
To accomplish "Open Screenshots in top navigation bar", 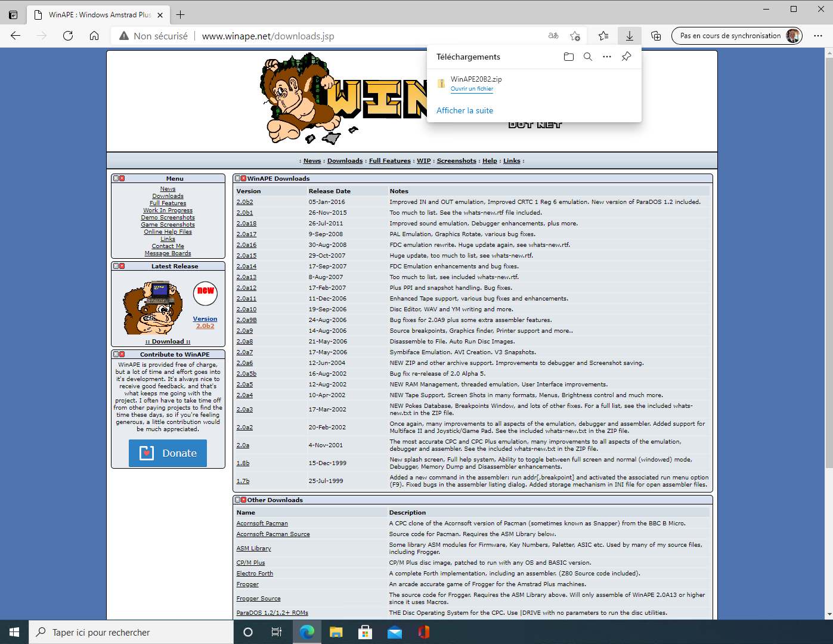I will pos(456,161).
